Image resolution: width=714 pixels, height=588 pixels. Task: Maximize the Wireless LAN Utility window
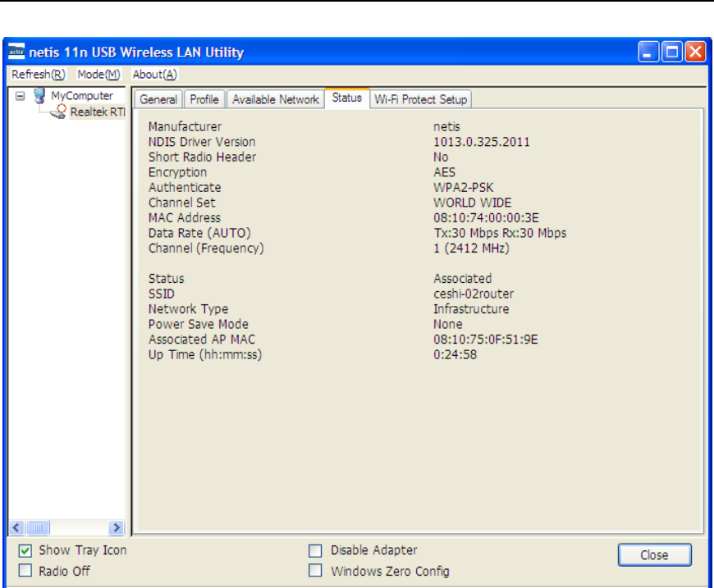click(672, 52)
